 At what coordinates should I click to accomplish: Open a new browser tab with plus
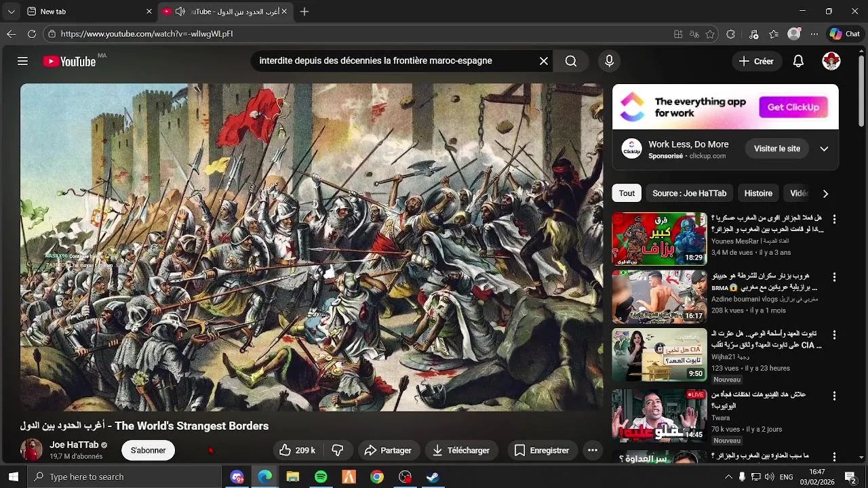pyautogui.click(x=304, y=12)
